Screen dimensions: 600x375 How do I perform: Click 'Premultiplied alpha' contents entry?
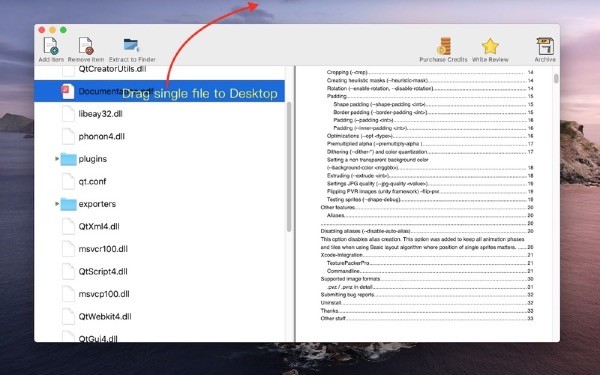(374, 144)
